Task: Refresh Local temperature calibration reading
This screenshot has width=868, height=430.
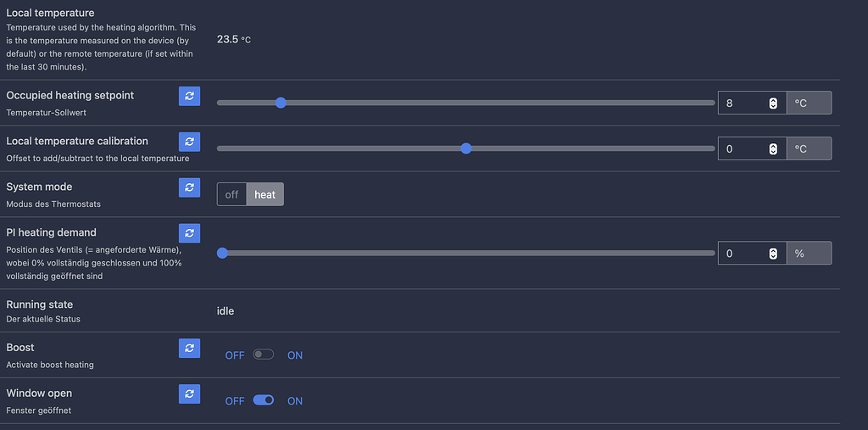Action: click(x=189, y=142)
